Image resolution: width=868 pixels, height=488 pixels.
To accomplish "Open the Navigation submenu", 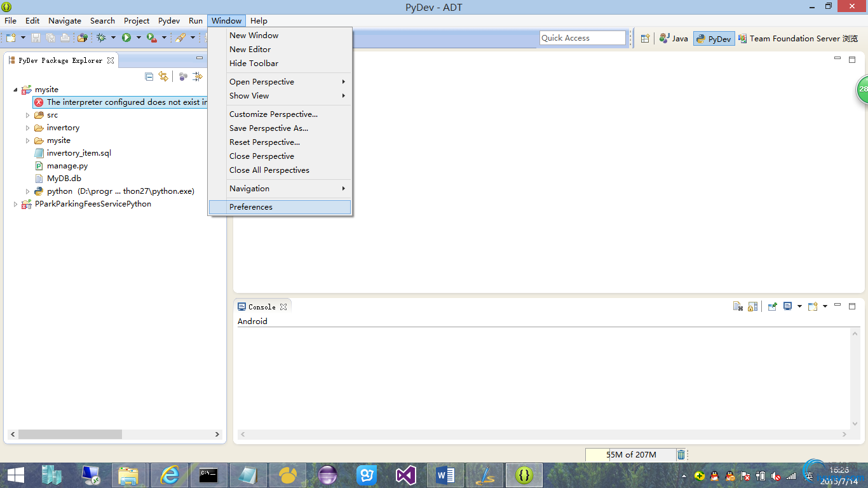I will 280,189.
